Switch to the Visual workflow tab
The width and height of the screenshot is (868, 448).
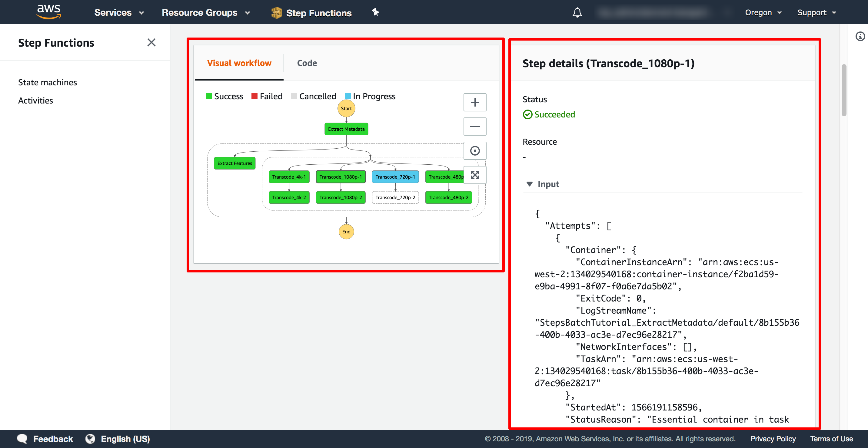point(239,63)
